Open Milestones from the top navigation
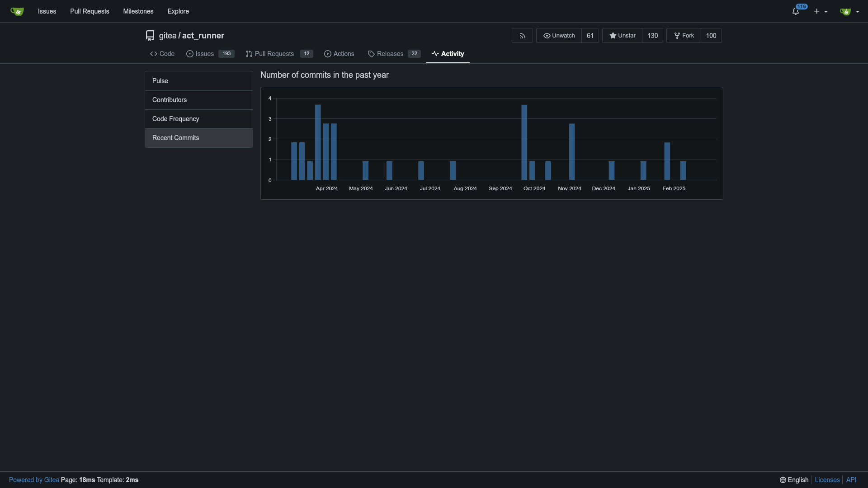Image resolution: width=868 pixels, height=488 pixels. [x=138, y=11]
